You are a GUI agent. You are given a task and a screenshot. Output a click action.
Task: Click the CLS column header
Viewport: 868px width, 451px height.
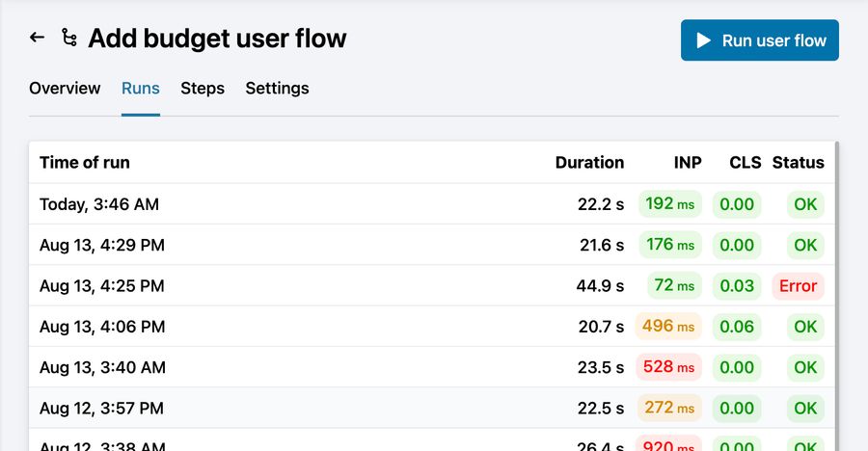745,163
